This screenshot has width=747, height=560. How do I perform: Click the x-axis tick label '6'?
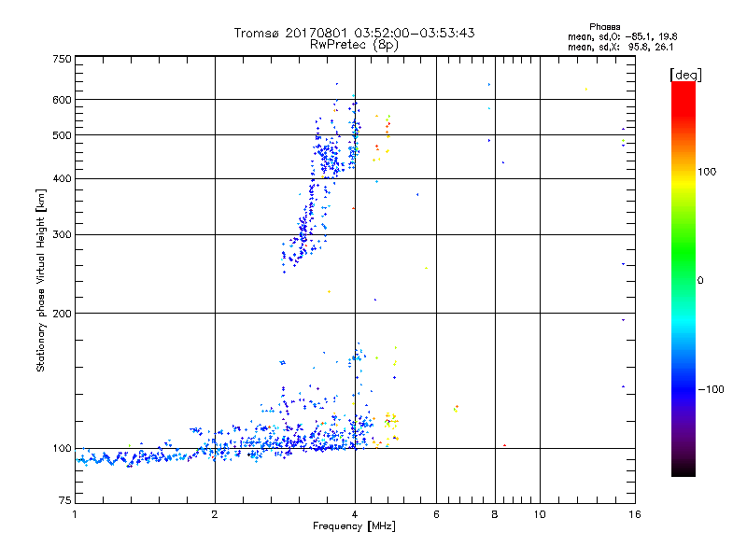tap(436, 514)
